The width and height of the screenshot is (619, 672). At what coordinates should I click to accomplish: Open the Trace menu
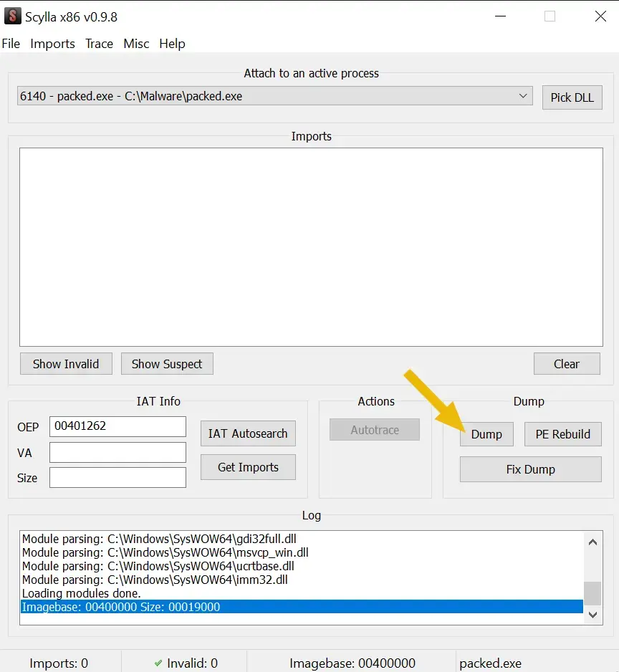tap(99, 44)
